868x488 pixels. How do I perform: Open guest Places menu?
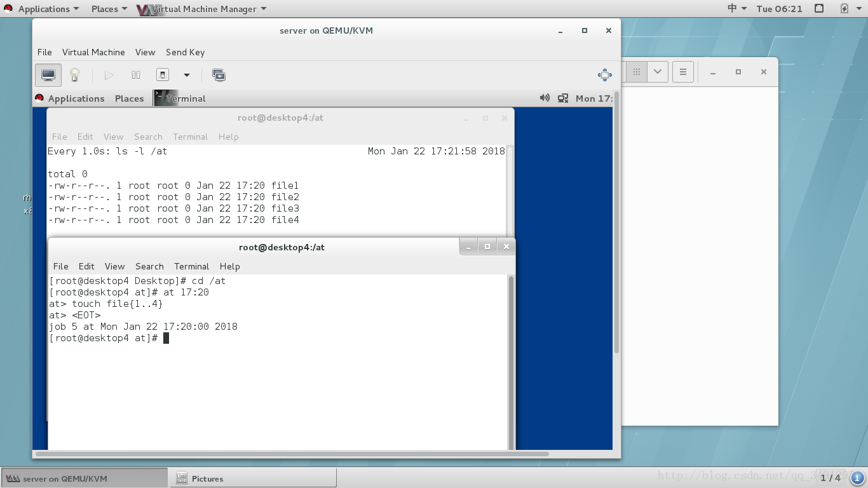129,98
